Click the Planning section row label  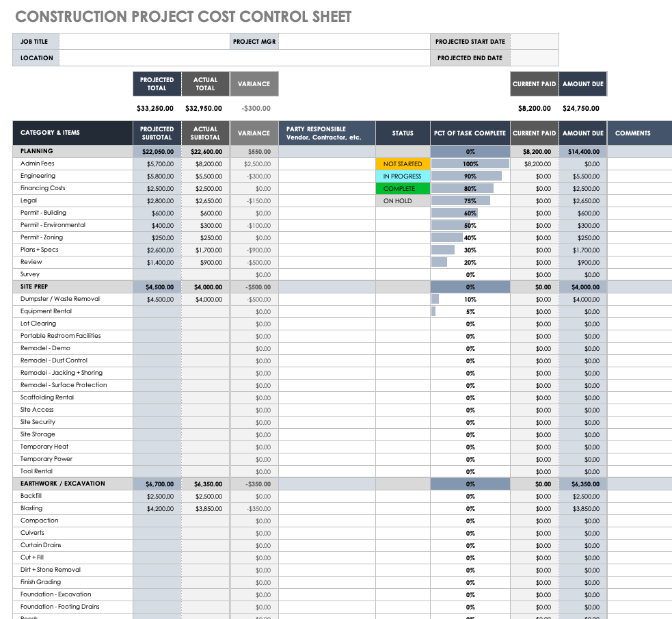click(x=37, y=151)
